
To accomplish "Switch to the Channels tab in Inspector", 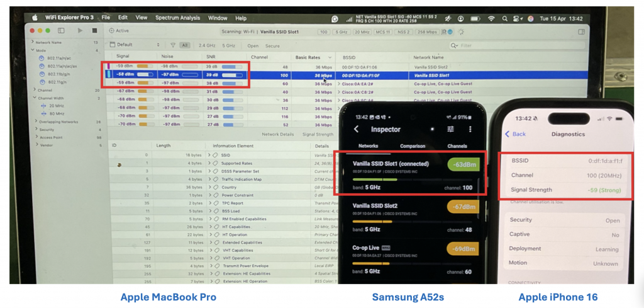I will (457, 145).
